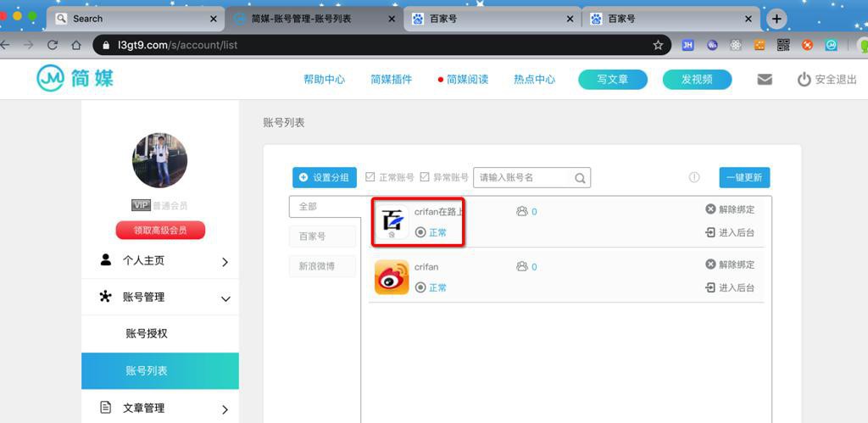The image size is (868, 423).
Task: Click the 一键更新 button
Action: coord(744,178)
